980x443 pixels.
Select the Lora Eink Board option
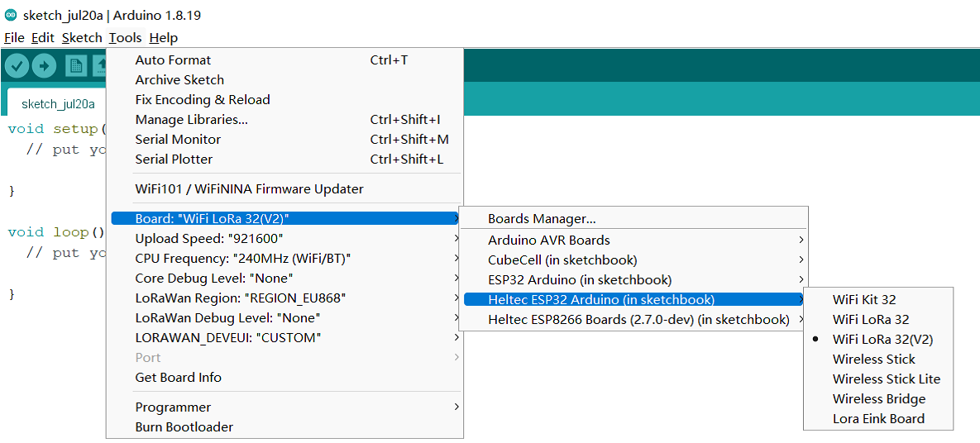(878, 418)
